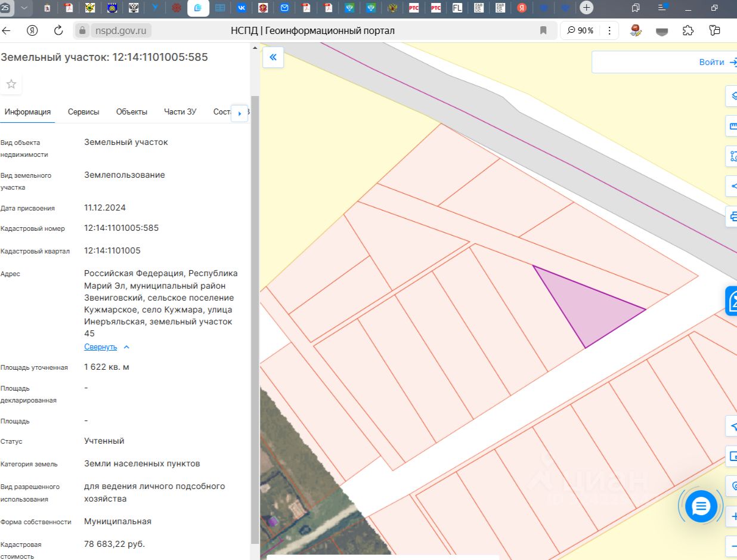
Task: Open the chat support bubble
Action: [x=701, y=507]
